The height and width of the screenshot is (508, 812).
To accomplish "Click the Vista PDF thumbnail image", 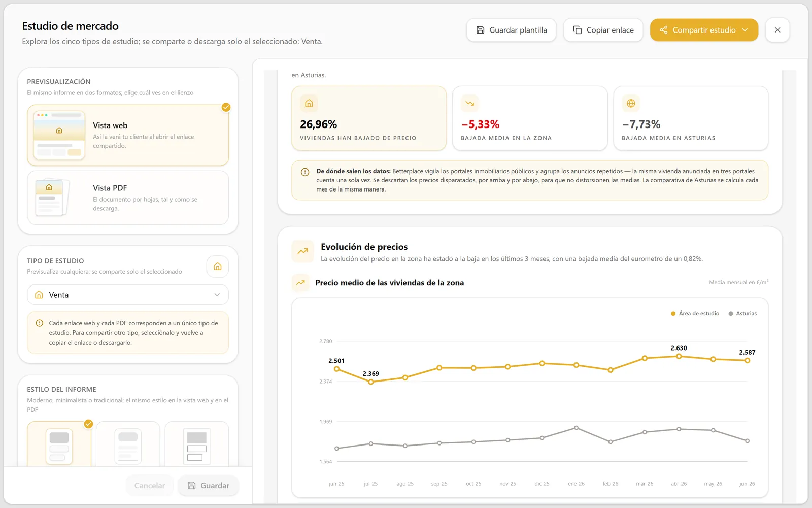I will (52, 198).
